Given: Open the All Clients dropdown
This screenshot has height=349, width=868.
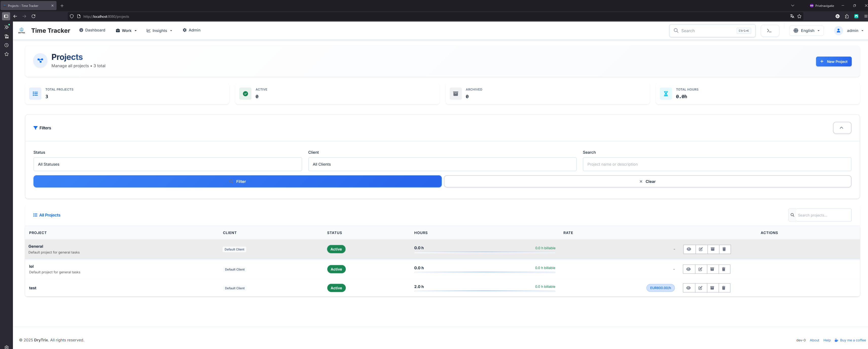Looking at the screenshot, I should point(442,164).
